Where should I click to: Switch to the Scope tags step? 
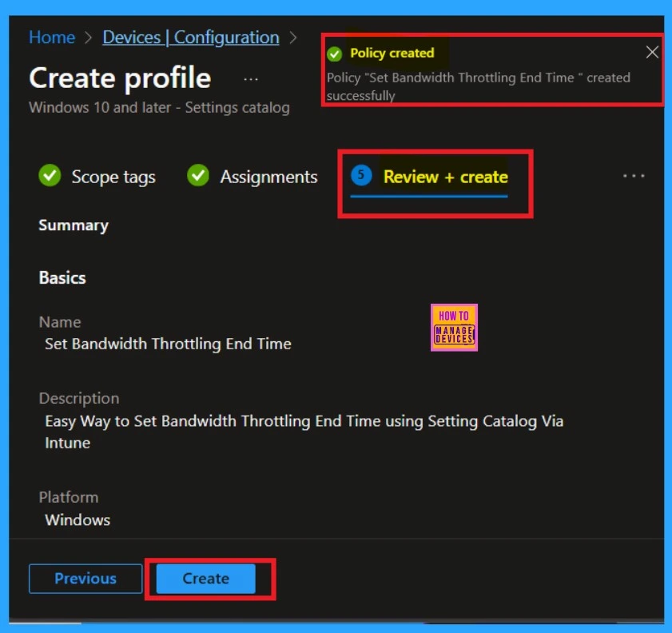click(113, 177)
